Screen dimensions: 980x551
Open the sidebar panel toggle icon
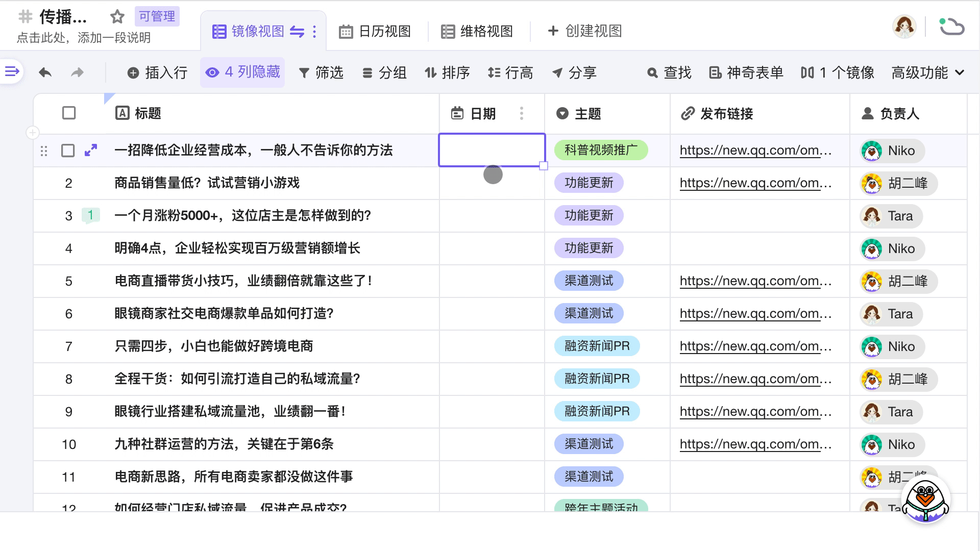pos(12,72)
